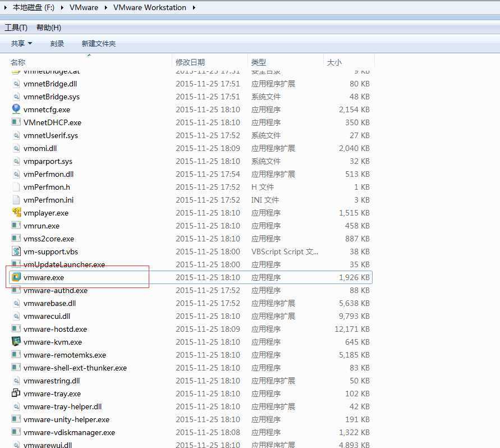
Task: Click the 'H 文件' type cell
Action: pyautogui.click(x=263, y=187)
